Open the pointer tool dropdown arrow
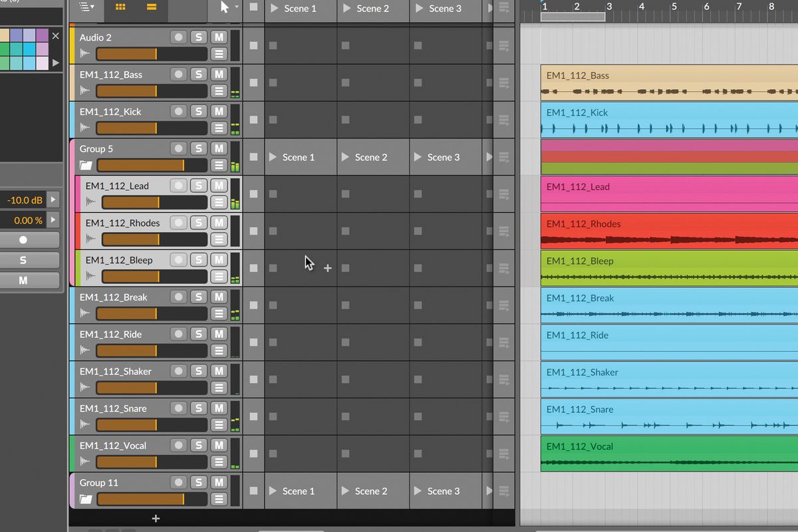Viewport: 798px width, 532px height. (237, 8)
